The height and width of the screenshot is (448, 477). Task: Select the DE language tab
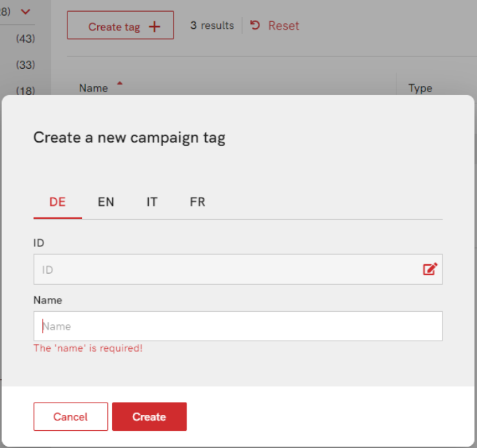(58, 202)
